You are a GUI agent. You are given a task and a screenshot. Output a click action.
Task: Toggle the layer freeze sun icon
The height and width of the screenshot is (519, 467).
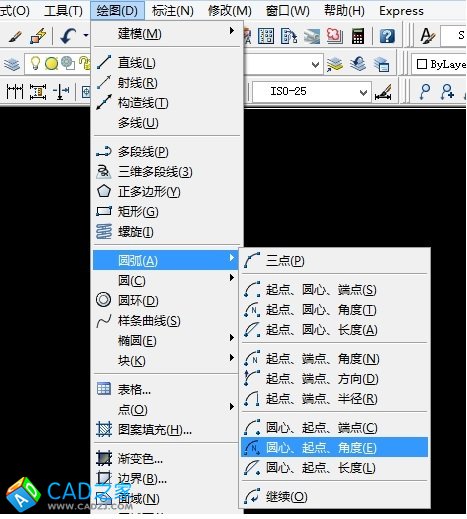click(x=51, y=63)
